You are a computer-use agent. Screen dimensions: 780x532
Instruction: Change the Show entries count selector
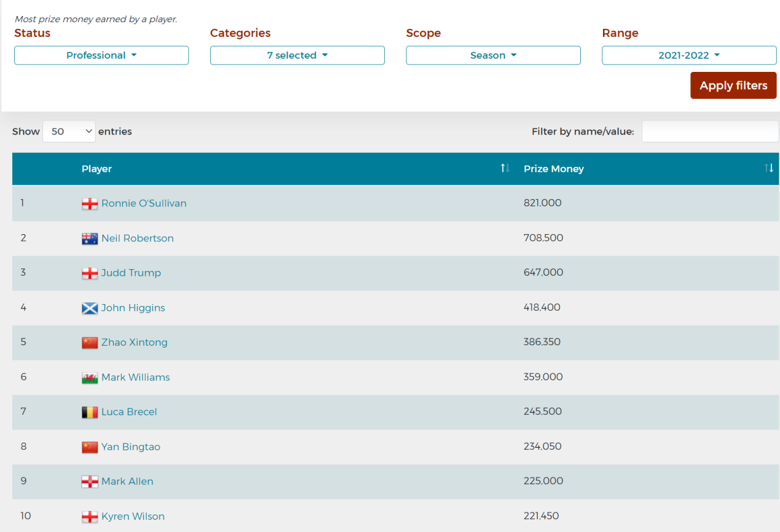[x=69, y=131]
